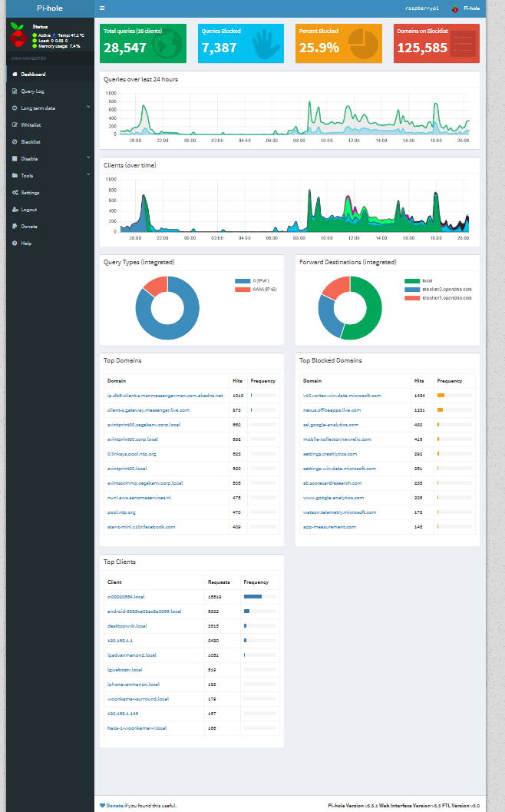Image resolution: width=505 pixels, height=812 pixels.
Task: Open the nexus.officeapps.live.com blocked domain
Action: tap(332, 410)
